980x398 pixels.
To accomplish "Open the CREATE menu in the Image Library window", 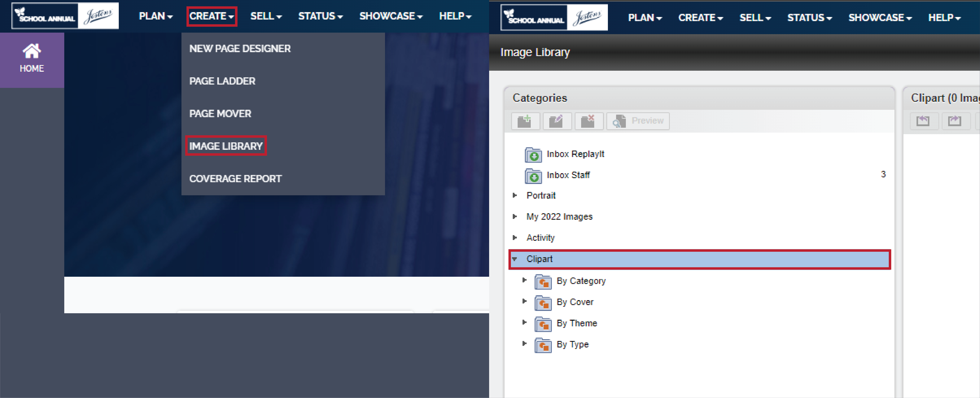I will coord(700,18).
